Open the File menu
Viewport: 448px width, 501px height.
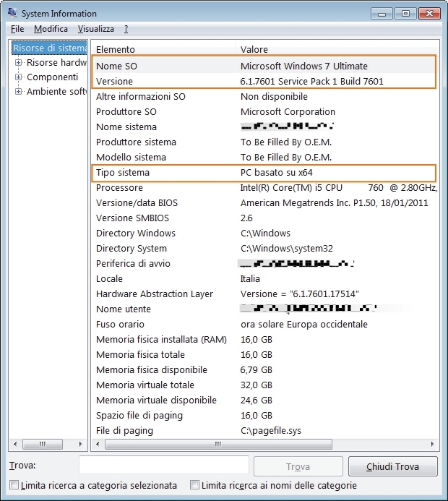tap(17, 29)
